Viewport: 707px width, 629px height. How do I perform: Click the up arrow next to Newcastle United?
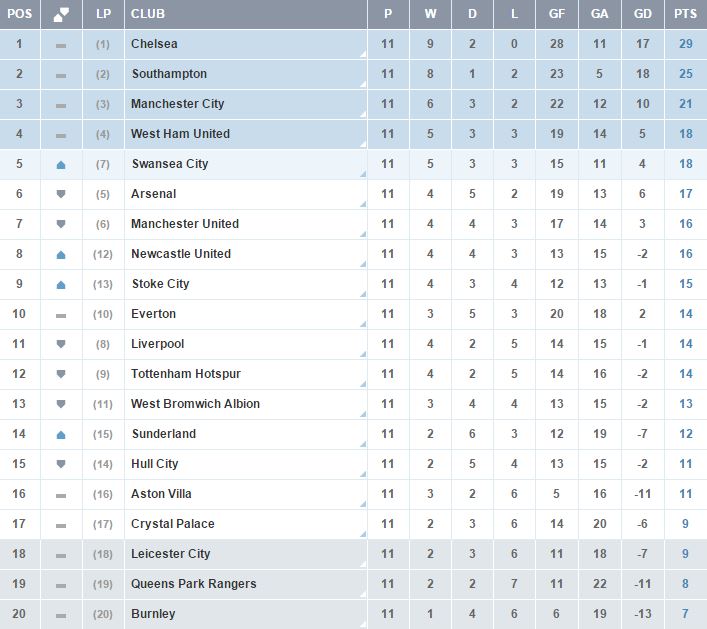click(61, 254)
